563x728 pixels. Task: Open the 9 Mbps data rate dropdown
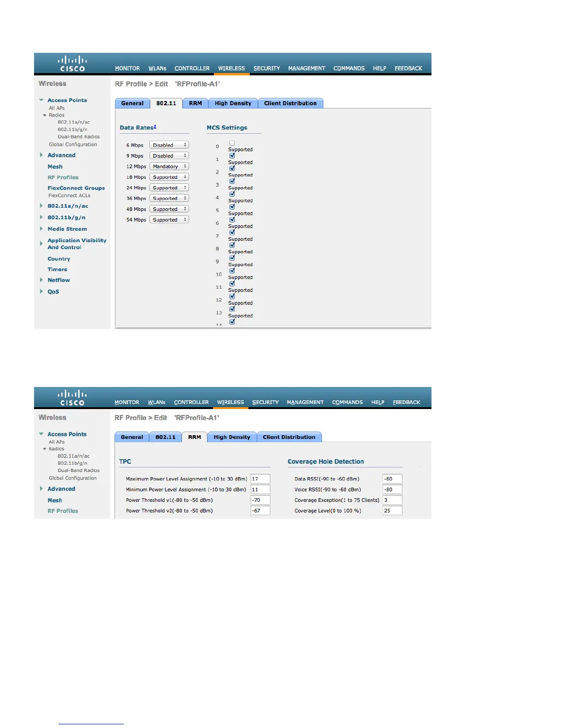(169, 156)
